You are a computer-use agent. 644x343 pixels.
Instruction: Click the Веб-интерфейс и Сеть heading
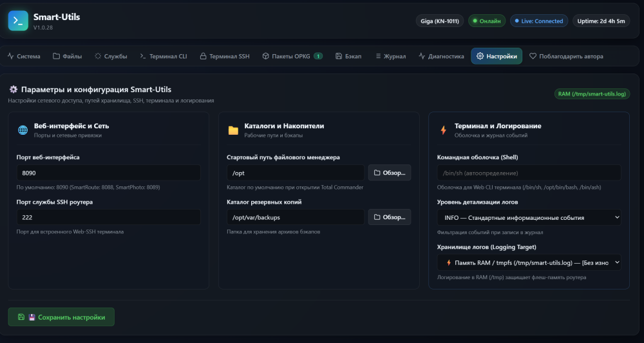[71, 126]
